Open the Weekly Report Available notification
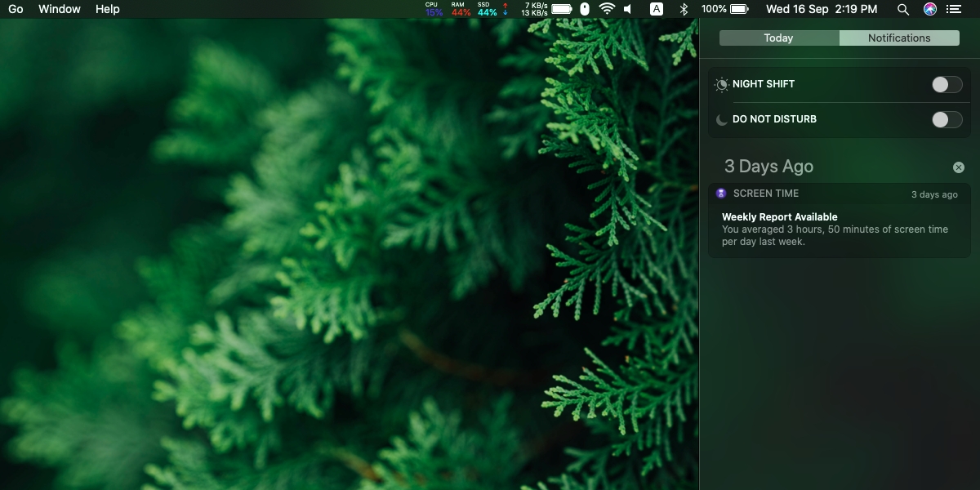 click(x=840, y=220)
